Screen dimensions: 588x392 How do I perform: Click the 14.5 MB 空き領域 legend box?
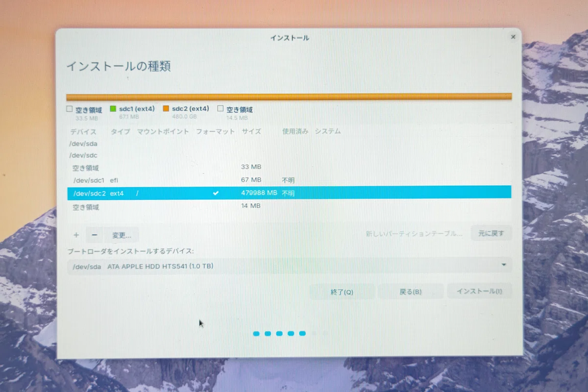click(220, 109)
